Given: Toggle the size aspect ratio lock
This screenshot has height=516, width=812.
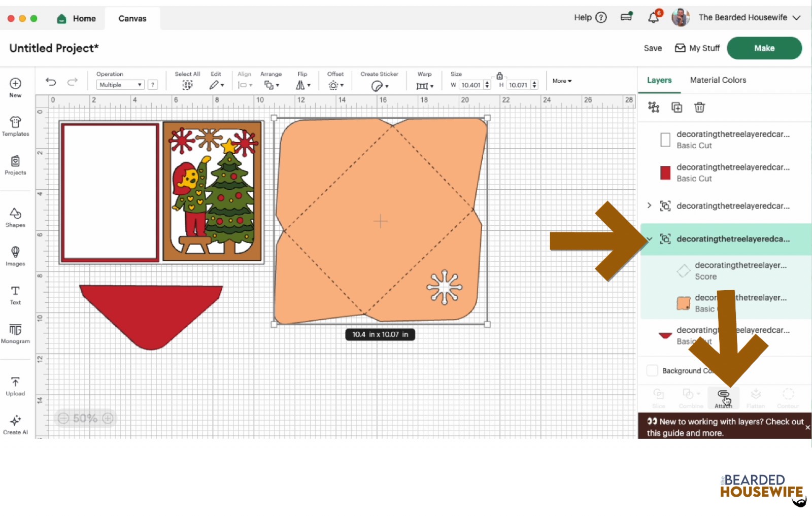Looking at the screenshot, I should coord(500,75).
